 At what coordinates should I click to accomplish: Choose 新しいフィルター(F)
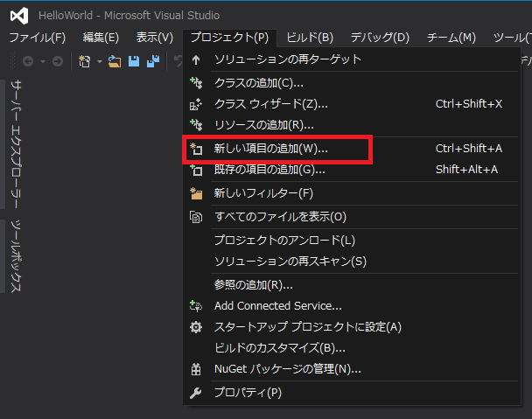pyautogui.click(x=352, y=193)
